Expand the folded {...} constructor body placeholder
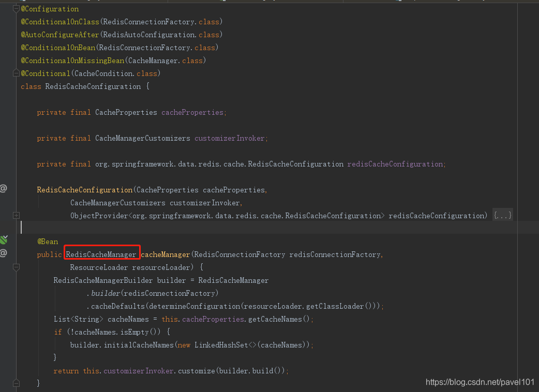539x392 pixels. click(503, 216)
